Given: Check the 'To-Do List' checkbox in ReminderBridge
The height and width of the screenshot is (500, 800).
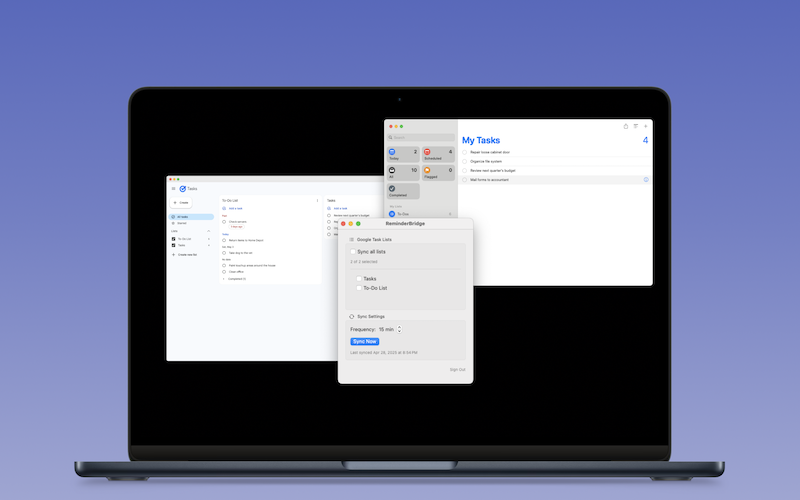Looking at the screenshot, I should tap(359, 288).
